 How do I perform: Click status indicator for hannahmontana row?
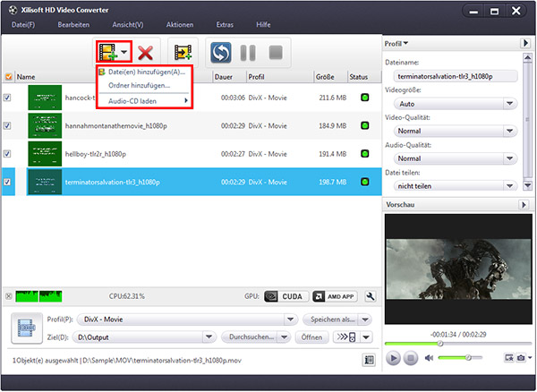coord(365,125)
